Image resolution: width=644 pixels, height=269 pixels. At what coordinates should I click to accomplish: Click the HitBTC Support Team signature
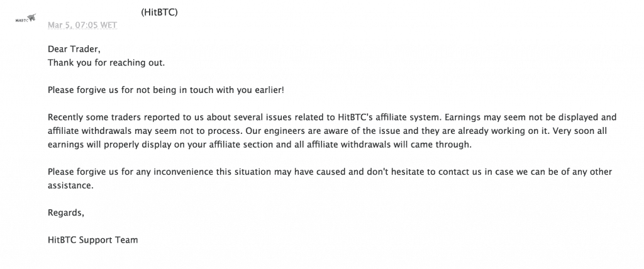click(x=93, y=240)
